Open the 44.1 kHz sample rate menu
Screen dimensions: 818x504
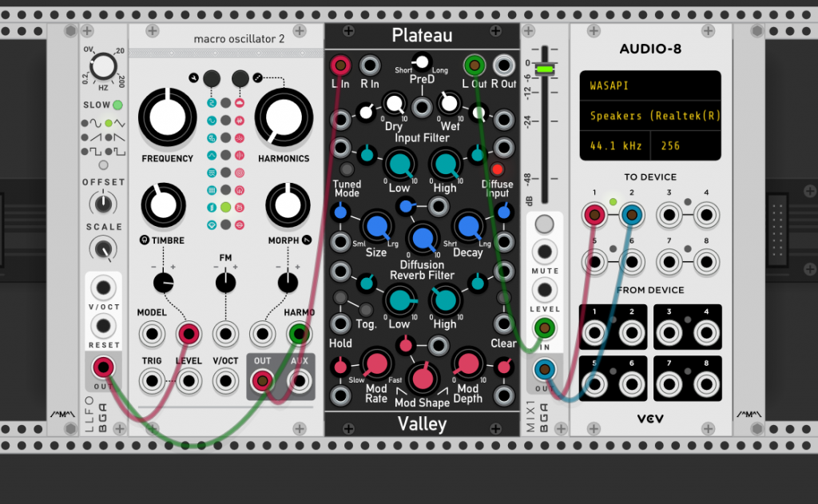click(x=616, y=146)
